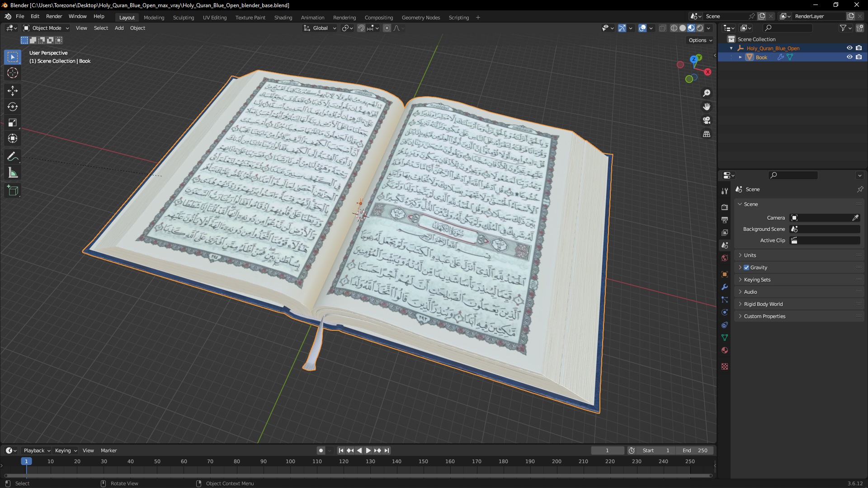Image resolution: width=868 pixels, height=488 pixels.
Task: Select the Transform tool
Action: [x=13, y=138]
